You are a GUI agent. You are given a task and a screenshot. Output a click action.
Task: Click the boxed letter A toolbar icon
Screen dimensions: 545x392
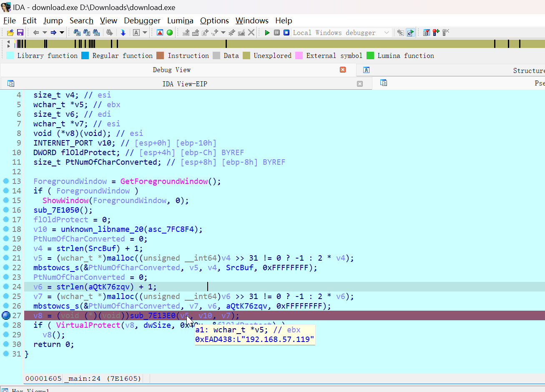[x=136, y=33]
